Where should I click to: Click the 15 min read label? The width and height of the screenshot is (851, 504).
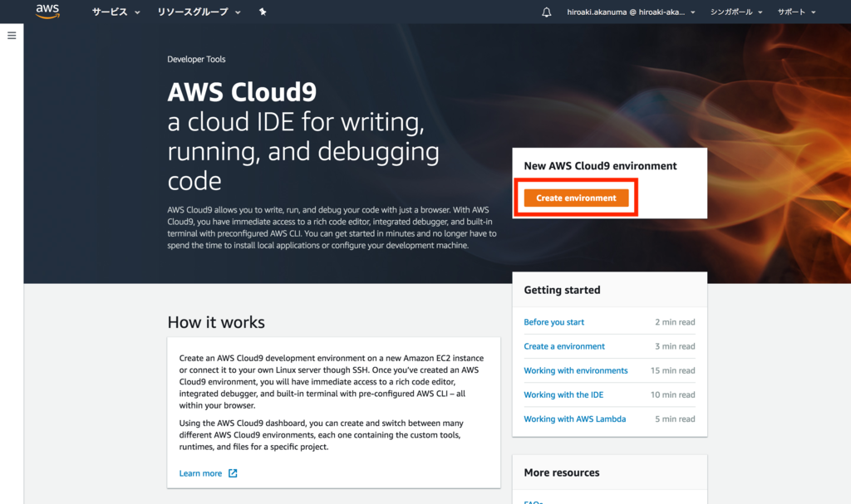point(672,370)
